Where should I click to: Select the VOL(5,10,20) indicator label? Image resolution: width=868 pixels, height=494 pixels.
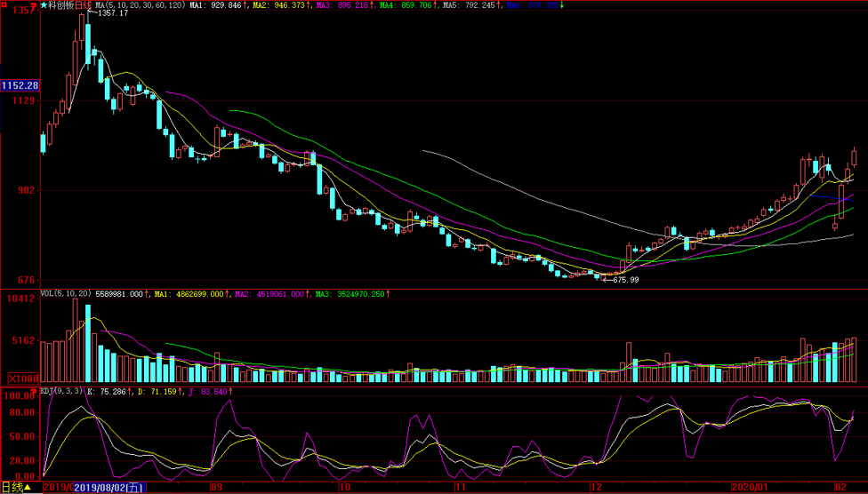[x=67, y=293]
